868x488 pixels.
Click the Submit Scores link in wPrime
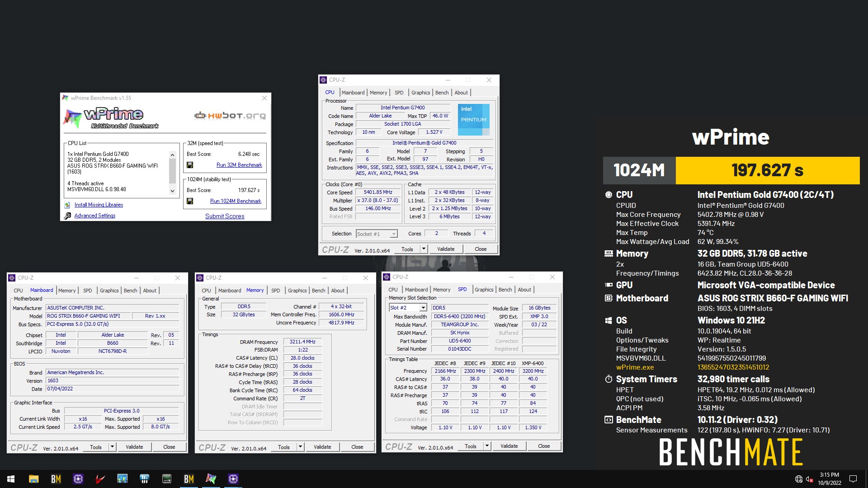(225, 216)
